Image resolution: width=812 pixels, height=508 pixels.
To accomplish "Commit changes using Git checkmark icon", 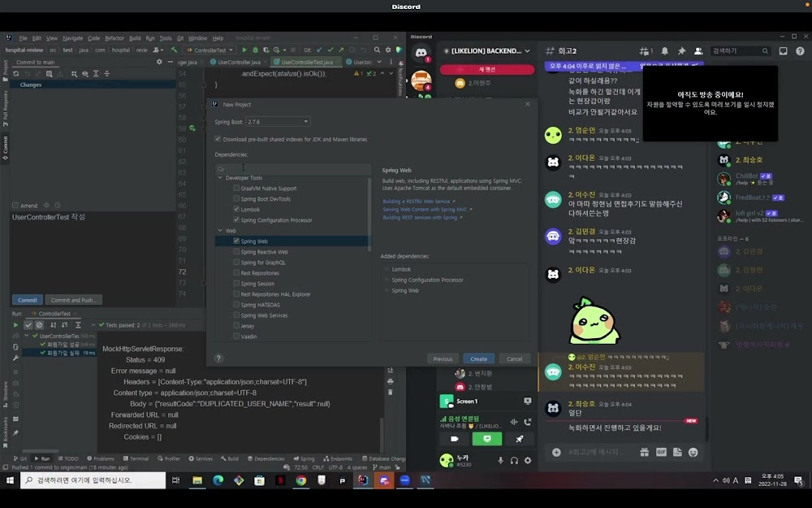I will click(330, 50).
